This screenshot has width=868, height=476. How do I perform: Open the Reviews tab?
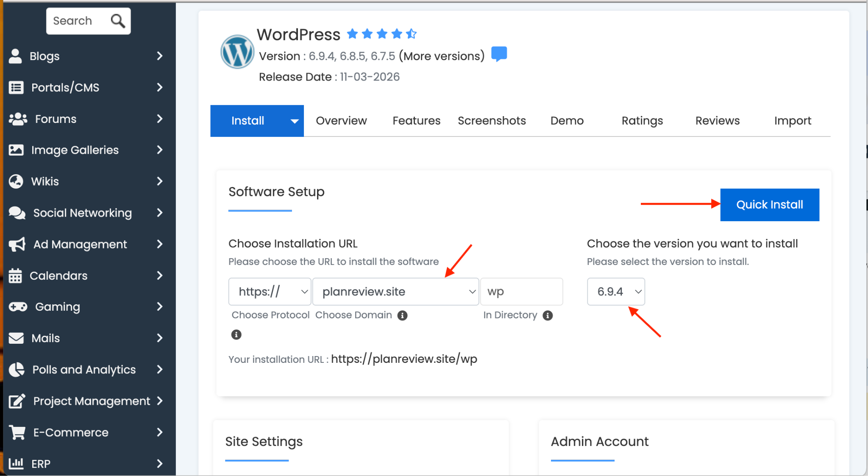click(x=718, y=121)
